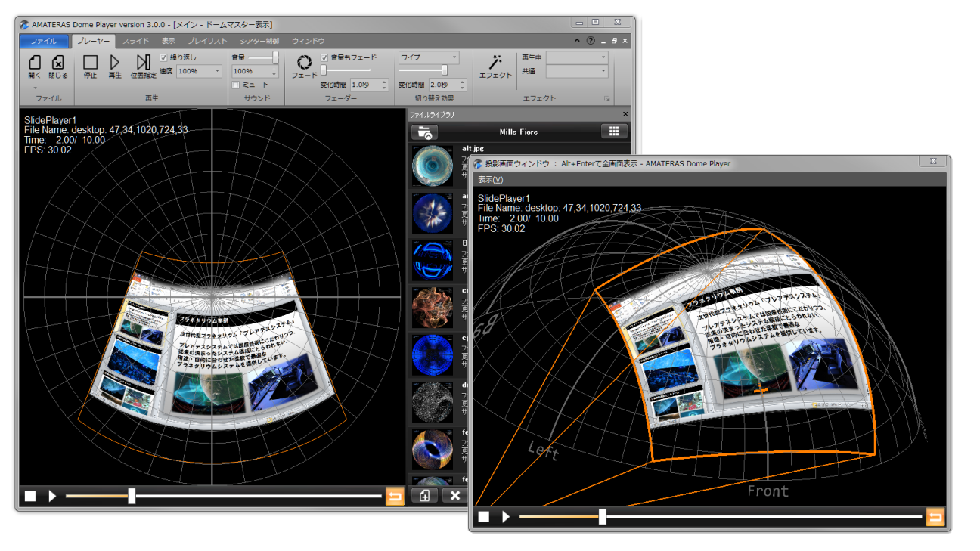Image resolution: width=980 pixels, height=551 pixels.
Task: Click the add-file icon below file library
Action: (424, 496)
